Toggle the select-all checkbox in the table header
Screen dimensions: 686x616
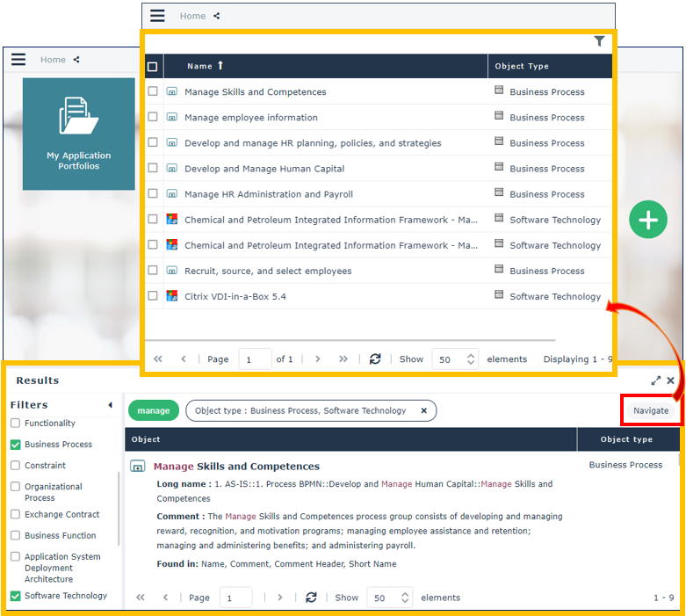[153, 67]
